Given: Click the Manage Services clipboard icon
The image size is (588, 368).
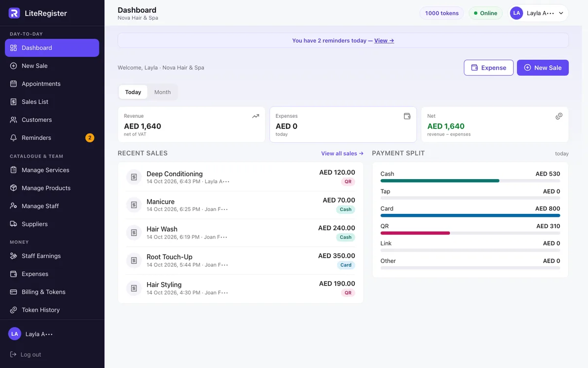Looking at the screenshot, I should (x=14, y=170).
